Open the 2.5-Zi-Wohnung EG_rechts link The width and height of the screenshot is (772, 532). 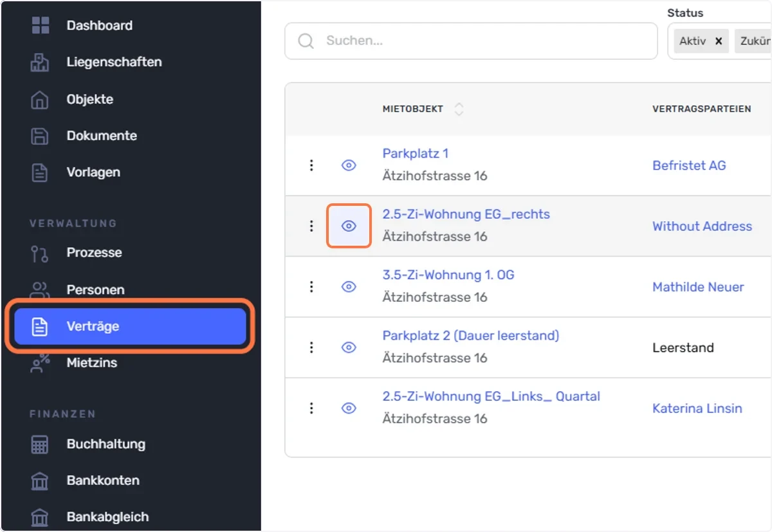point(466,214)
